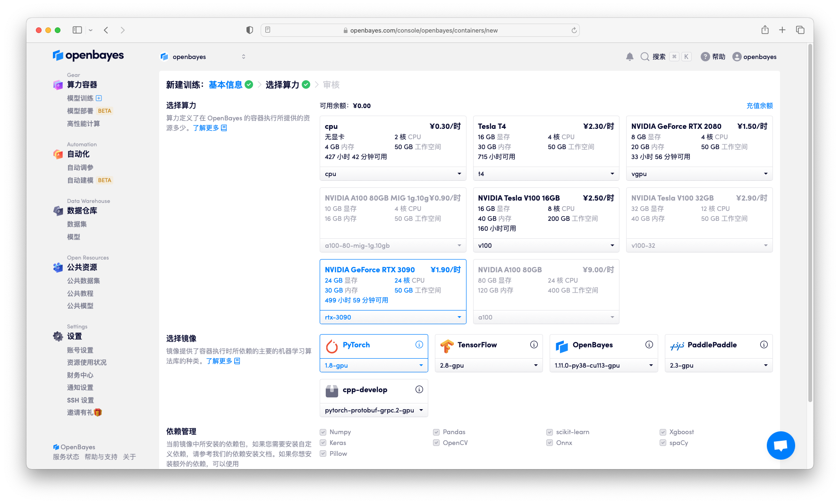Click the Safari share icon
Image resolution: width=840 pixels, height=504 pixels.
(765, 30)
